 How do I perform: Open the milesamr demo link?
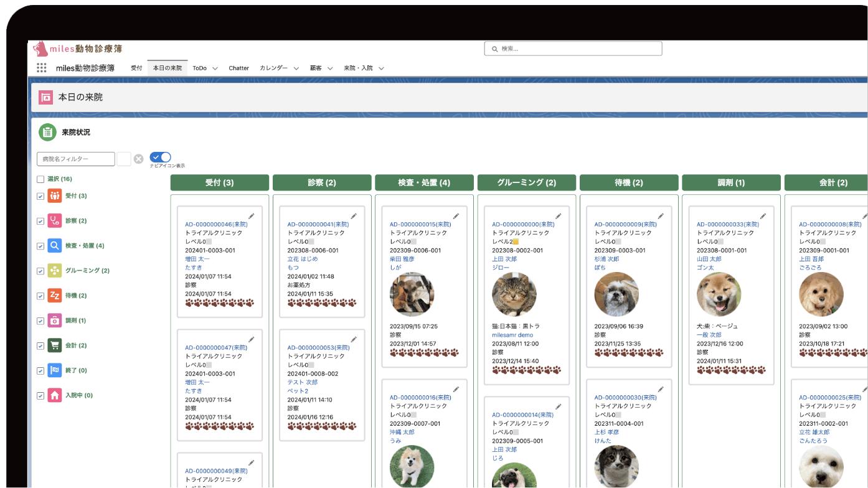coord(512,335)
